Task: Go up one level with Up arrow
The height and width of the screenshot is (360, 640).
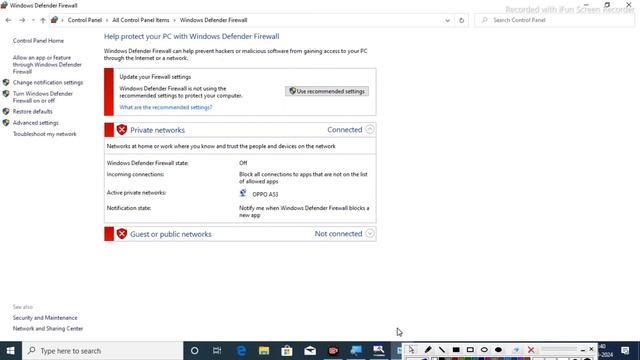Action: click(x=43, y=20)
